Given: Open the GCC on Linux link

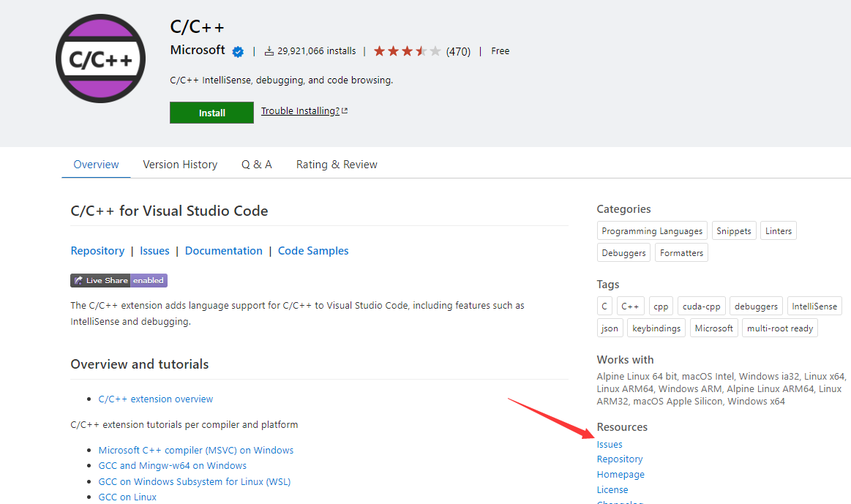Looking at the screenshot, I should (127, 497).
